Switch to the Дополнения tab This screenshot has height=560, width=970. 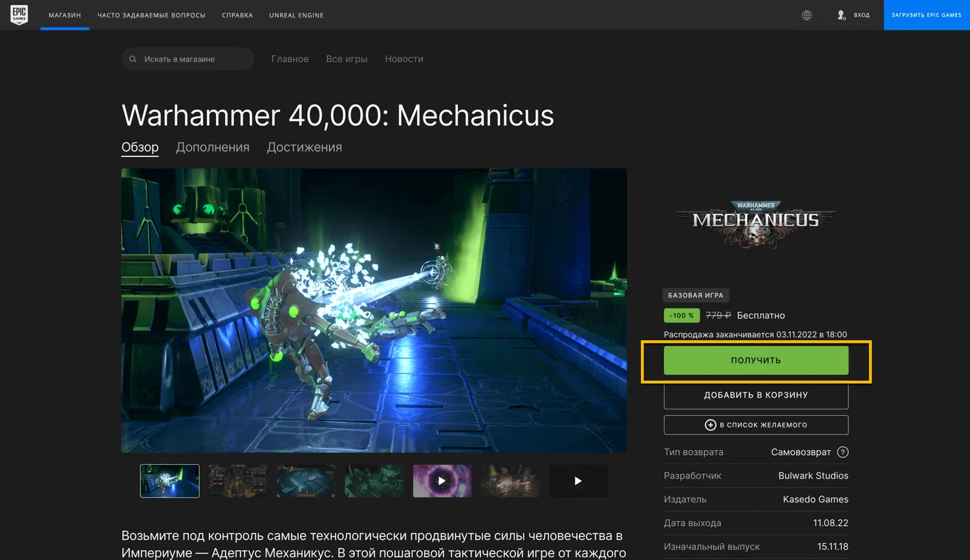(213, 147)
